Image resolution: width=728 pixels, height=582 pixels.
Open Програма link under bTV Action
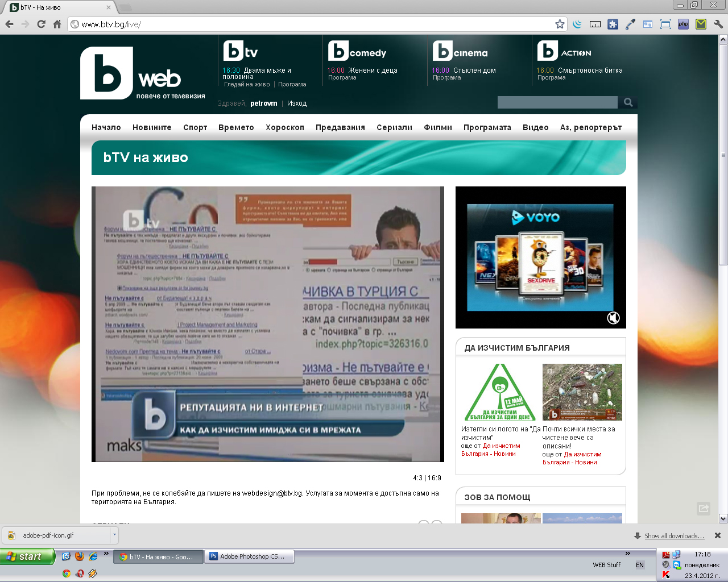(x=552, y=77)
